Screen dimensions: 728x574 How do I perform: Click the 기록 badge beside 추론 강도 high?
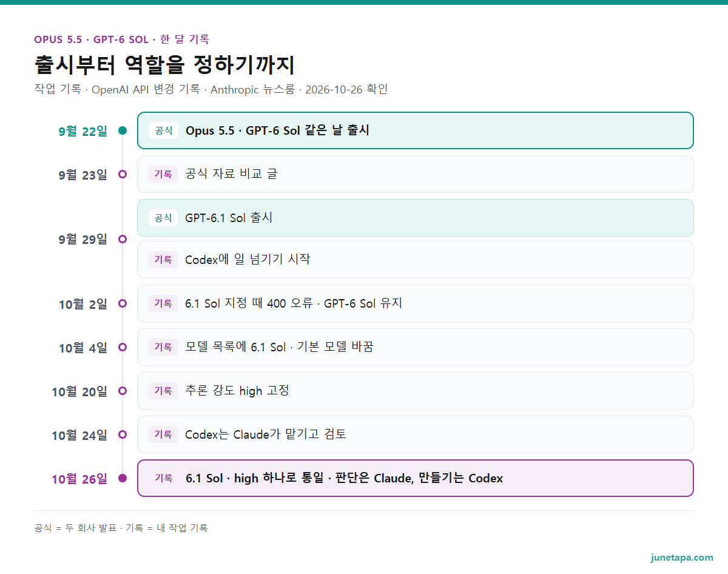(x=163, y=391)
